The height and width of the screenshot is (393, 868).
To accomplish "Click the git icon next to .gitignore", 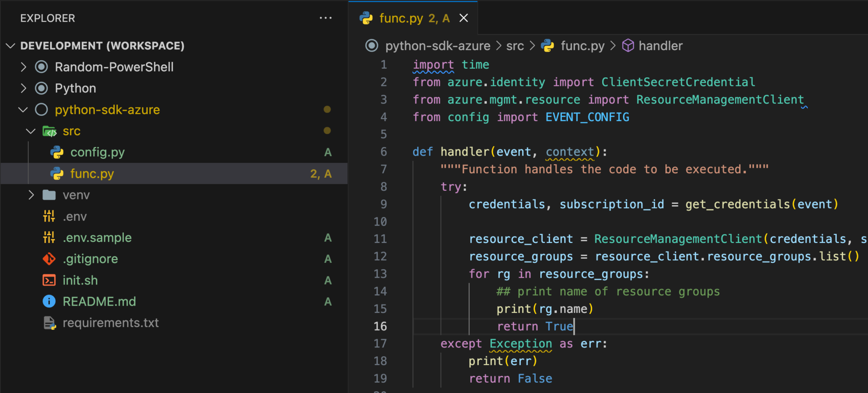I will coord(49,259).
